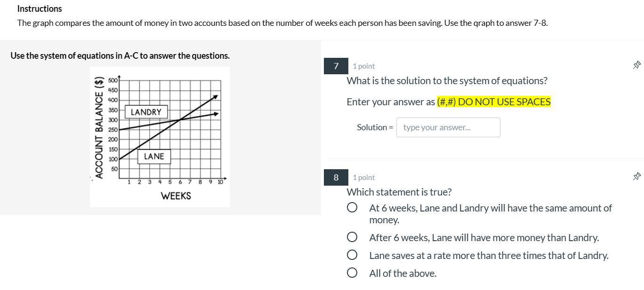Screen dimensions: 644x290
Task: Click the 'Which statement is true?' question text
Action: click(x=399, y=192)
